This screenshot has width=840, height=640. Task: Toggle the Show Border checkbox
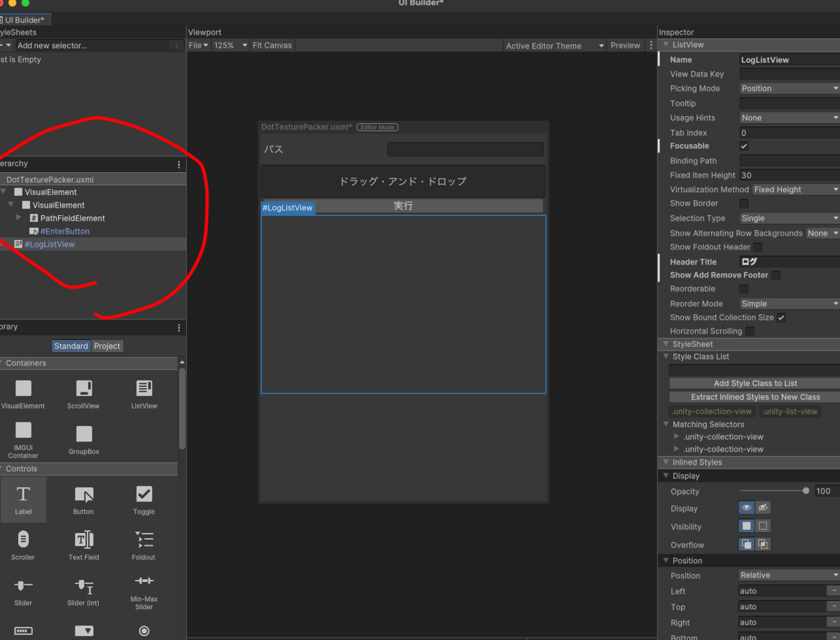pos(744,204)
